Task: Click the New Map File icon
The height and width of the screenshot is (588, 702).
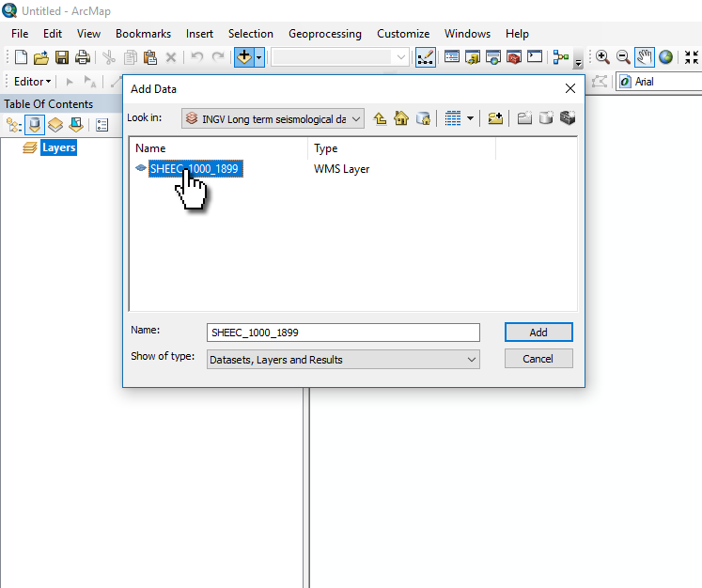Action: pos(21,57)
